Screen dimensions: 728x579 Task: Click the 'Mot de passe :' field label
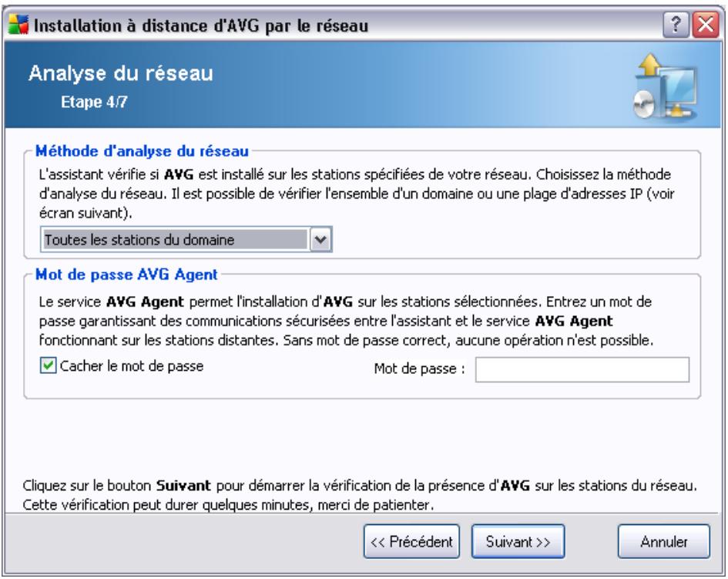(420, 369)
